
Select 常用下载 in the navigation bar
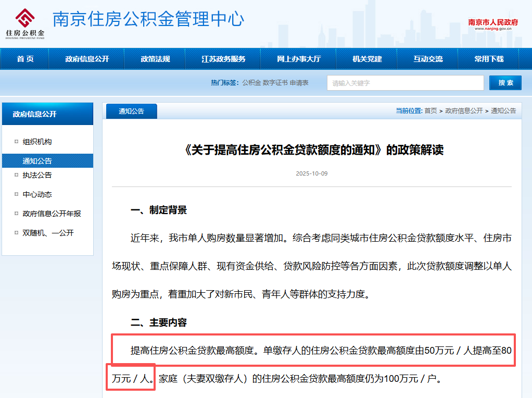click(x=489, y=59)
